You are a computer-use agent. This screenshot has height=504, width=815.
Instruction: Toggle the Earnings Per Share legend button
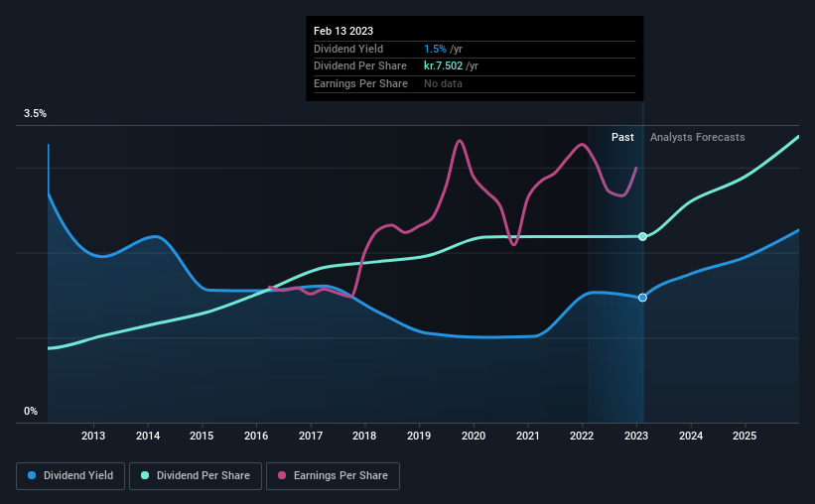[333, 476]
